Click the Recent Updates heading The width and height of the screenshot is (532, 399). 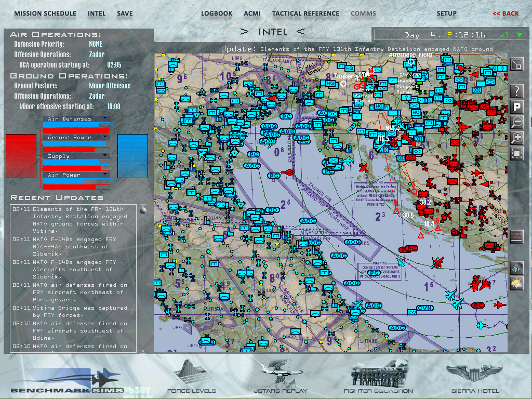pos(57,198)
